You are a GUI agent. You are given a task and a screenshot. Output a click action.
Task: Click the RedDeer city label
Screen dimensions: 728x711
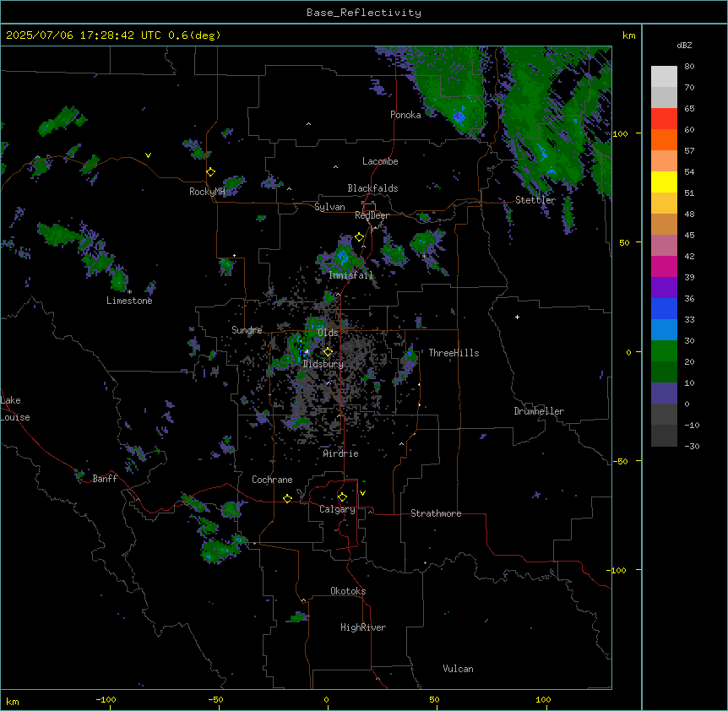[x=372, y=215]
